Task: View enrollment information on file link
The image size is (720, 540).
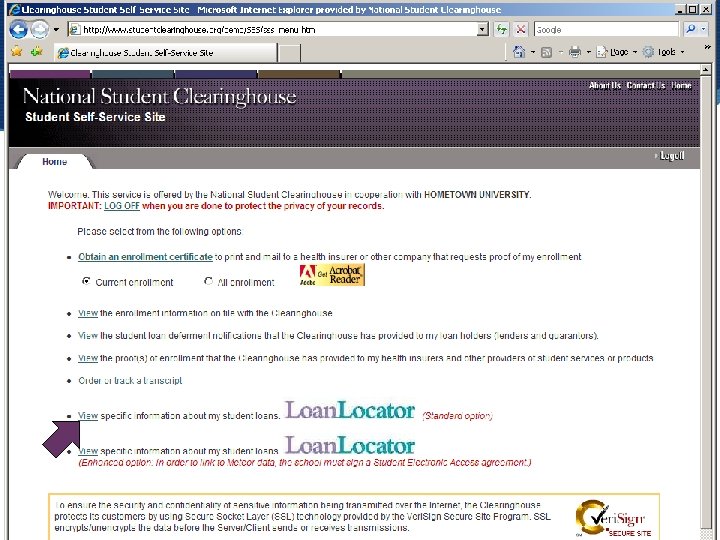Action: coord(88,313)
